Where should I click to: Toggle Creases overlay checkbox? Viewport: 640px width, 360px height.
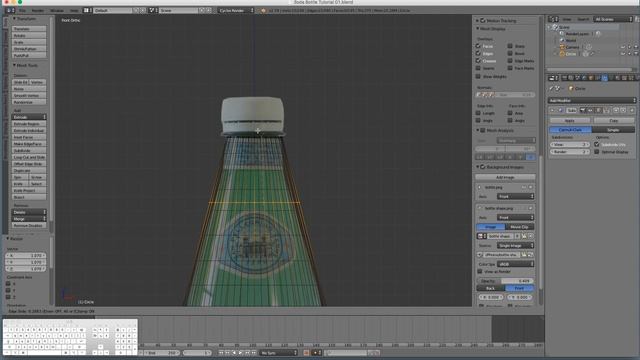pyautogui.click(x=478, y=61)
